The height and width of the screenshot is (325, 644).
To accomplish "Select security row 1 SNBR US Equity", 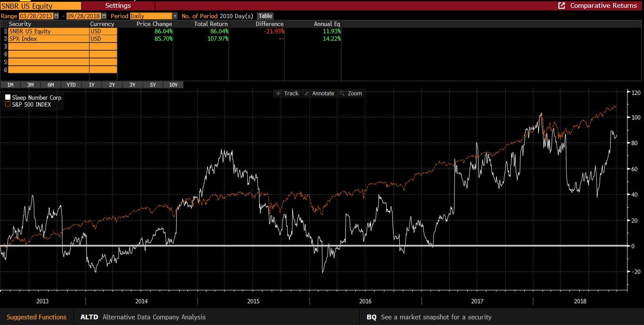I will pos(49,31).
